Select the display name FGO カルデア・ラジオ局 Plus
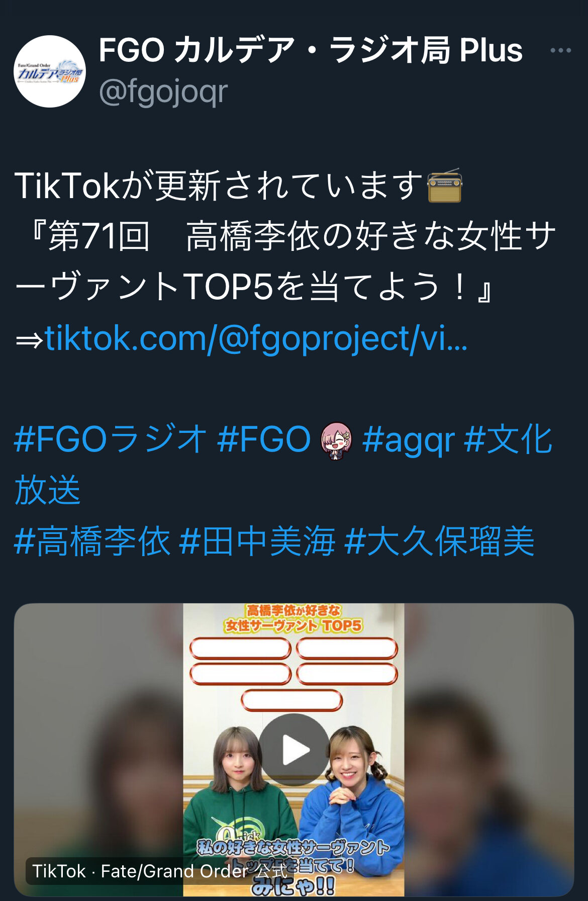Image resolution: width=588 pixels, height=901 pixels. pyautogui.click(x=311, y=50)
